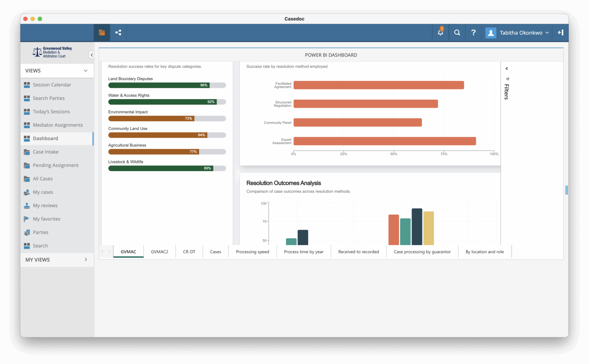Click the user avatar icon

click(491, 33)
